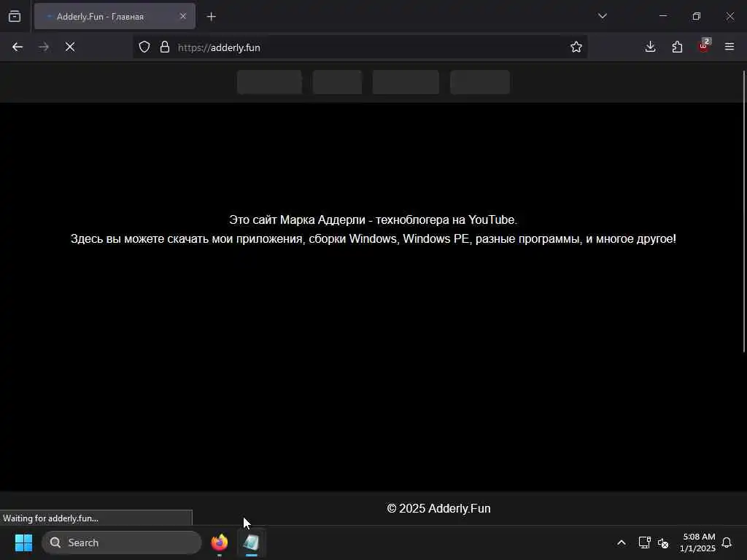
Task: Show hidden system tray icons
Action: point(622,542)
